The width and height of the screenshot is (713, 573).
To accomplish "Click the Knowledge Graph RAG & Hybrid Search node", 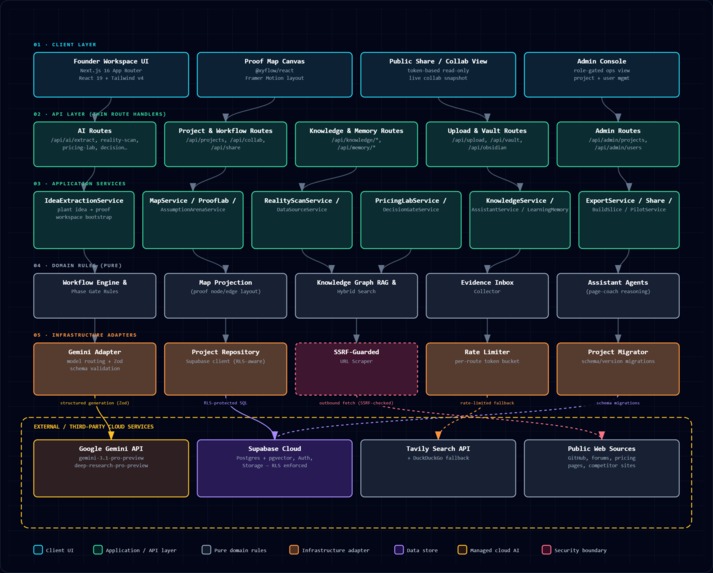I will (356, 296).
